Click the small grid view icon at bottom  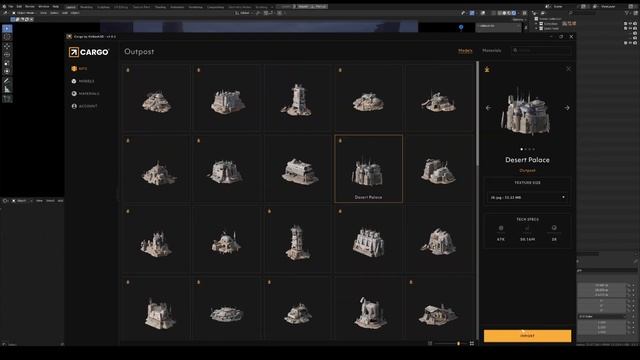[430, 344]
